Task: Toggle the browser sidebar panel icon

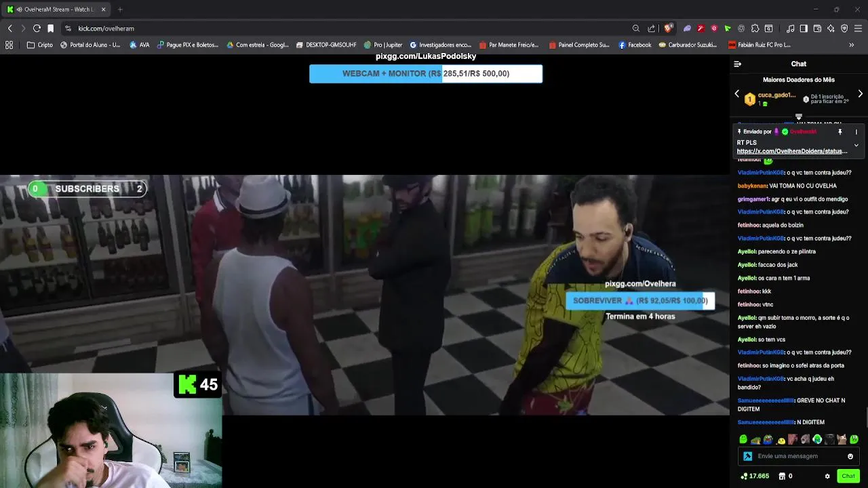Action: coord(804,28)
